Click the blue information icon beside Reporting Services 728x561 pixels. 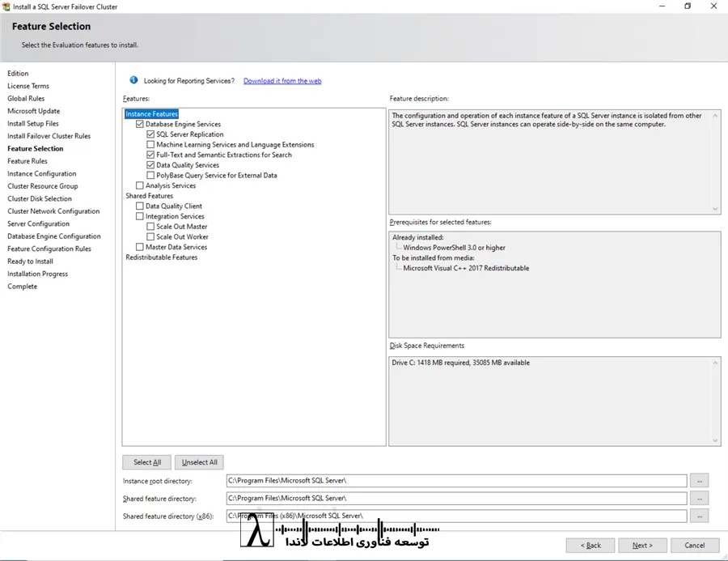point(133,80)
